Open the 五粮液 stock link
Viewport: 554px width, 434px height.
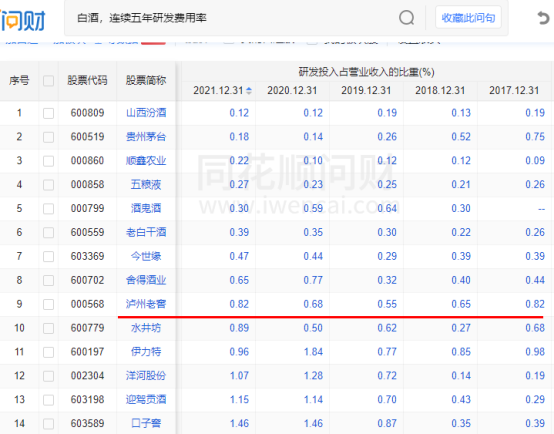tap(146, 184)
